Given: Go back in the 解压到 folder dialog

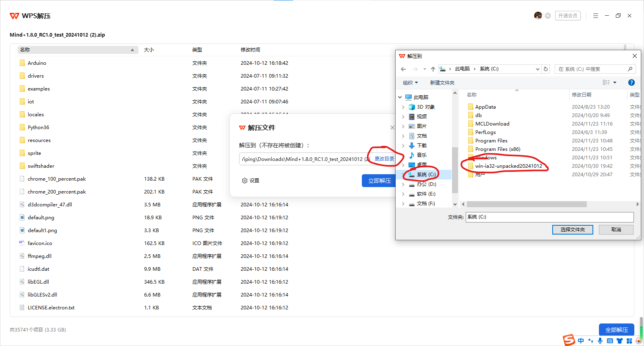Looking at the screenshot, I should (x=403, y=69).
